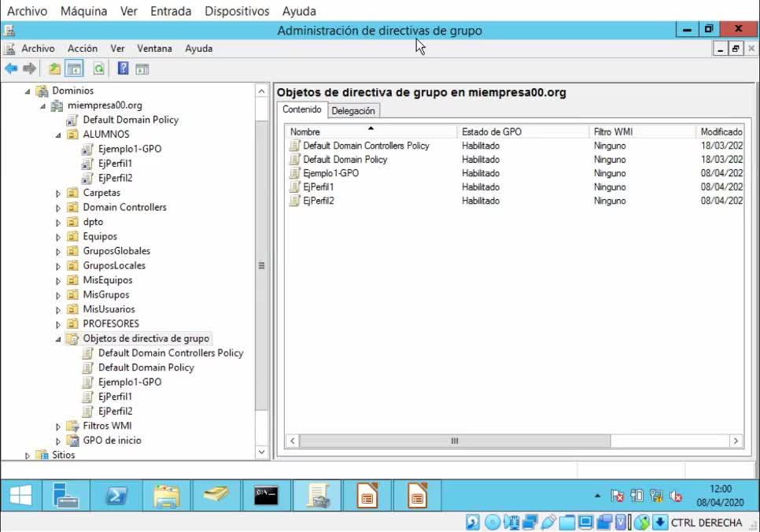
Task: Click the tree pane scroll-up arrow
Action: pos(261,91)
